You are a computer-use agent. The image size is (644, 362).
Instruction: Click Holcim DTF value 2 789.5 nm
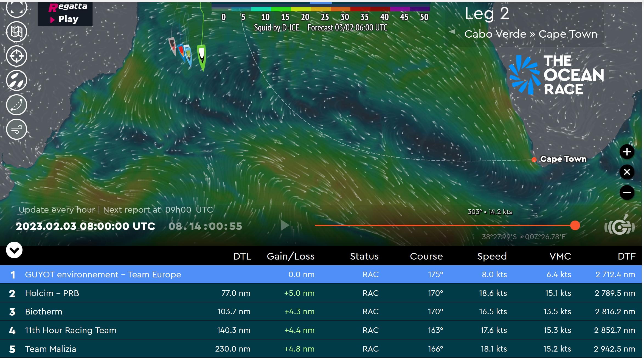[615, 293]
